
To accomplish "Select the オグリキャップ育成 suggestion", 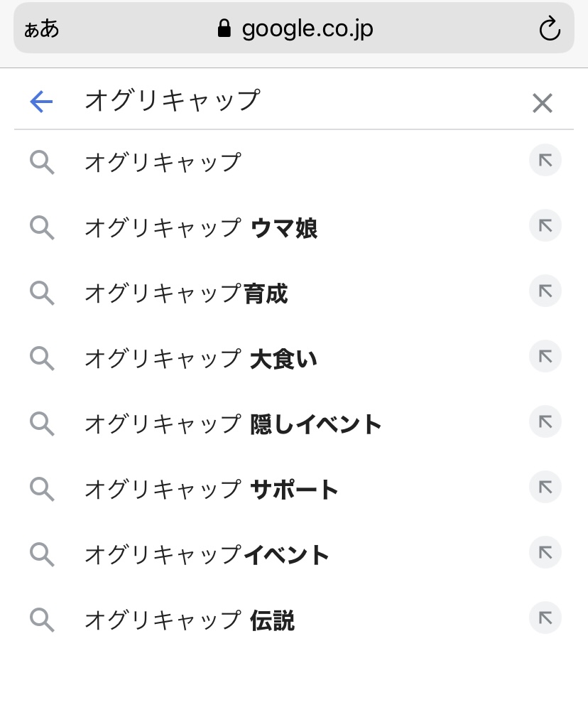I will tap(185, 294).
